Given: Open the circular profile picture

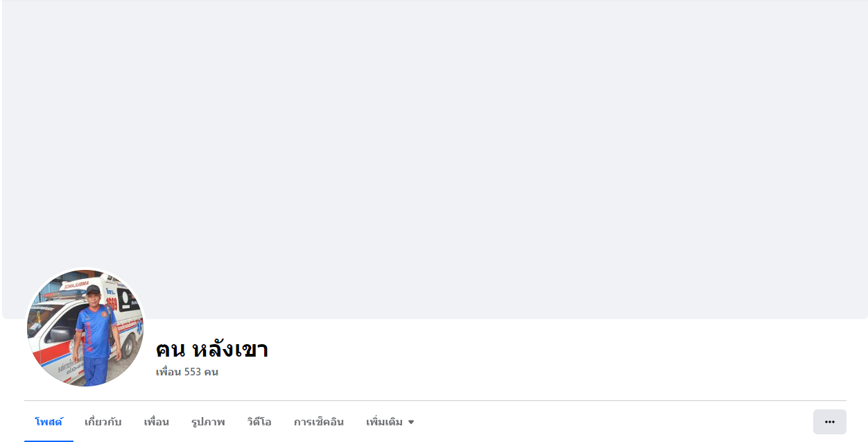Looking at the screenshot, I should pyautogui.click(x=85, y=328).
